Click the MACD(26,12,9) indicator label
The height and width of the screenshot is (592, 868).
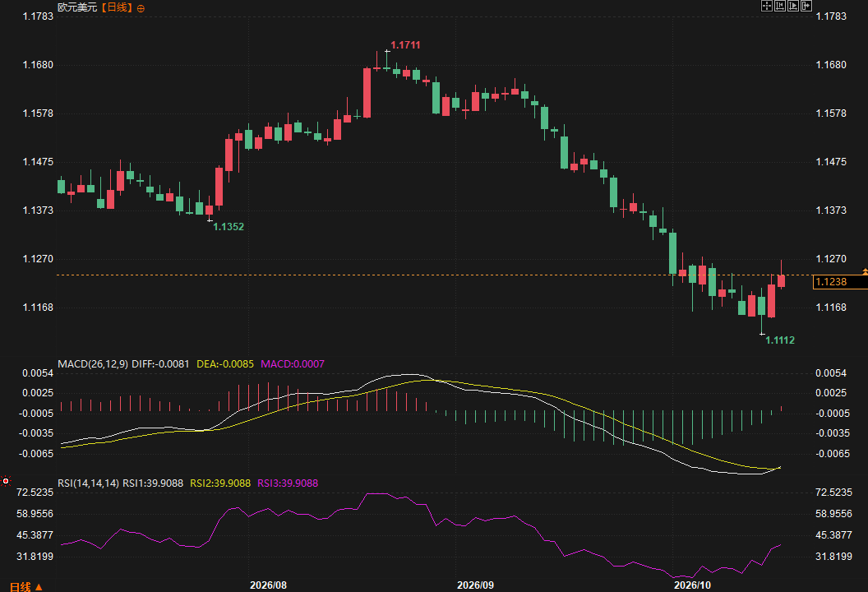point(93,364)
